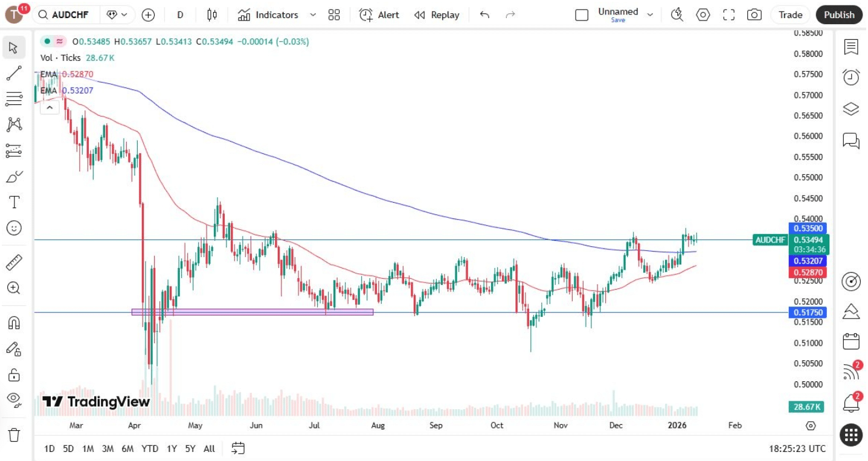Expand the Indicators dropdown arrow
Viewport: 868px width, 461px height.
click(312, 14)
